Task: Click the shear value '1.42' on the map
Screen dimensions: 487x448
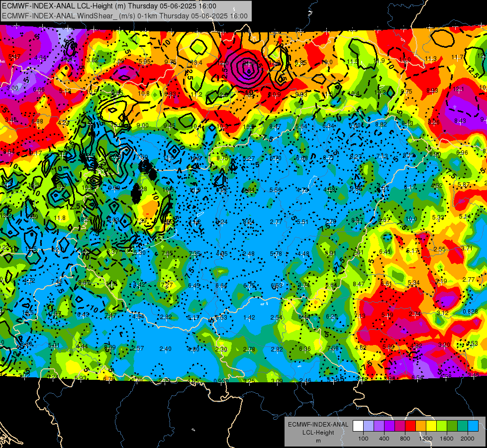Action: pyautogui.click(x=249, y=318)
